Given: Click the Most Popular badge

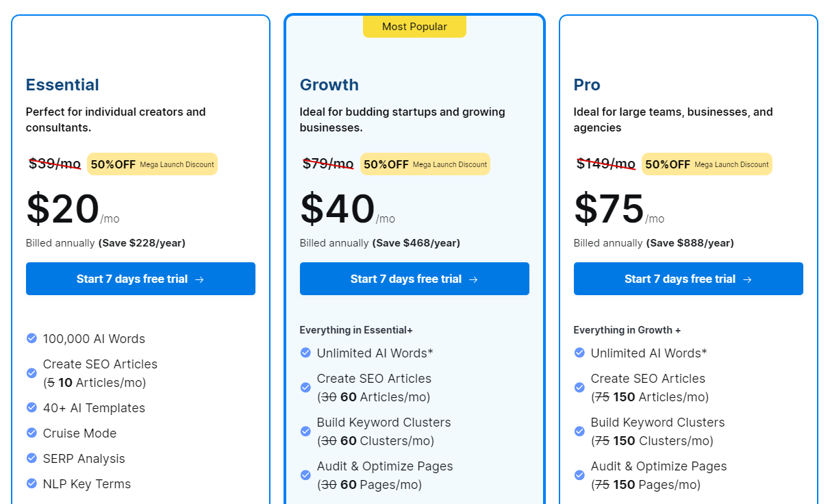Looking at the screenshot, I should (414, 27).
